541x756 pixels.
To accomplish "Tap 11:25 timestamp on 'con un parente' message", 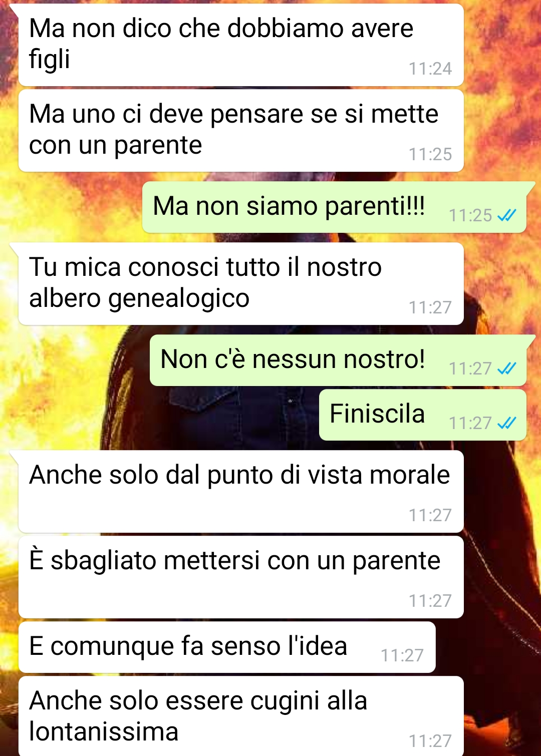I will click(430, 154).
